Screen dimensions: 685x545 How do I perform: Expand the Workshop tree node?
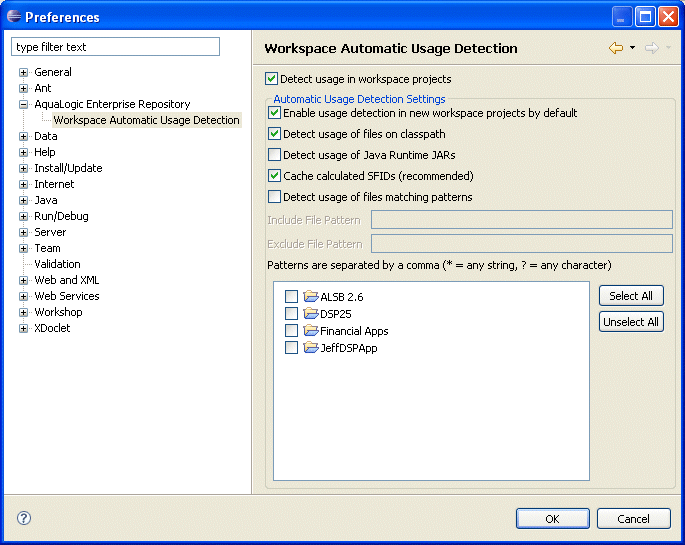(24, 312)
